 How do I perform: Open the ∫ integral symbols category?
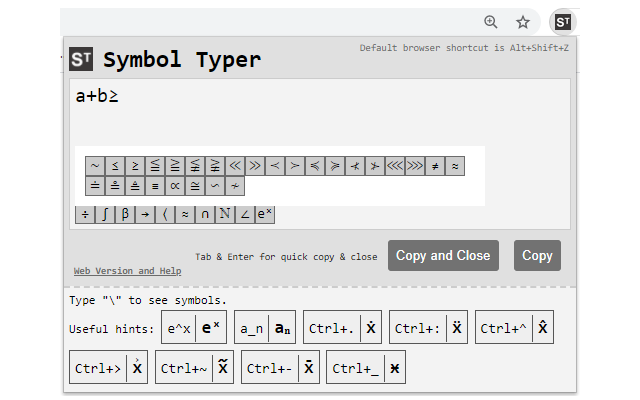(105, 215)
